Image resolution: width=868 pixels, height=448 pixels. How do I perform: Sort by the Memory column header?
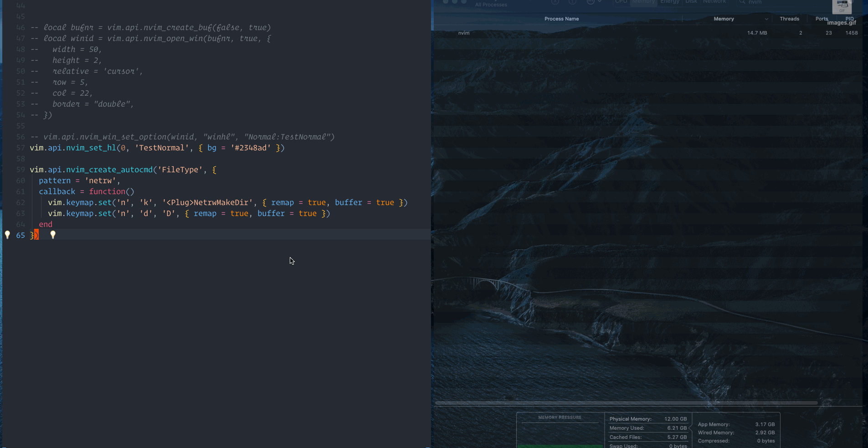click(x=724, y=19)
